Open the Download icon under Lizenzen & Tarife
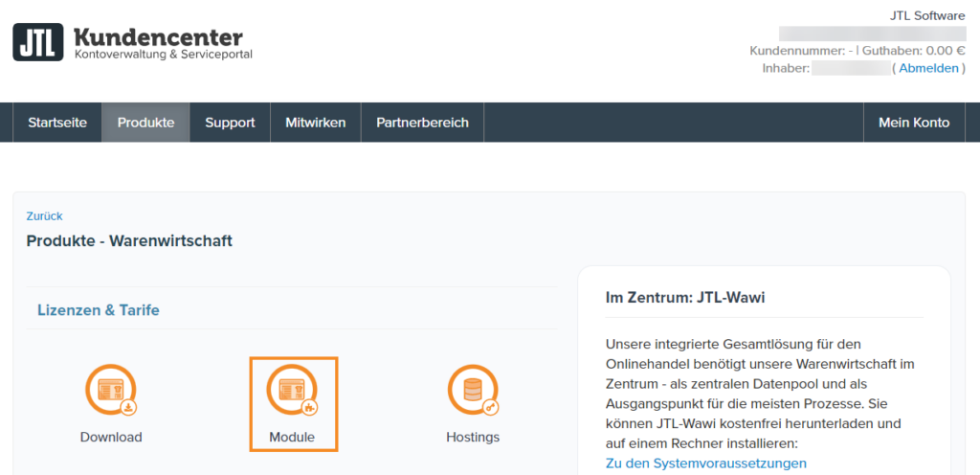The image size is (980, 475). [x=111, y=390]
